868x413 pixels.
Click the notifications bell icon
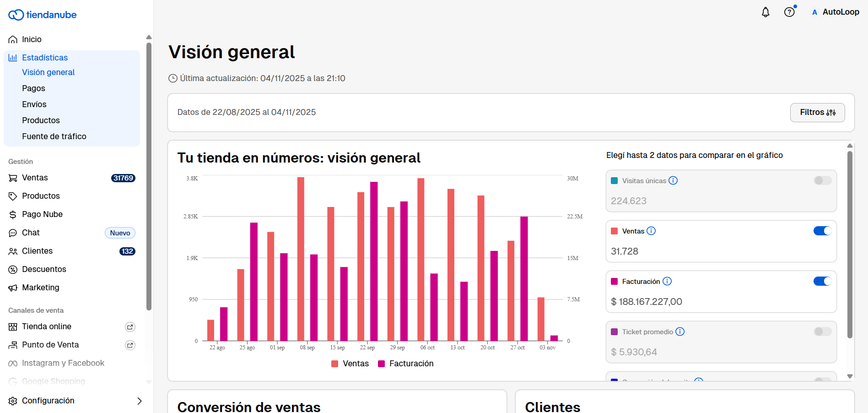pos(765,12)
